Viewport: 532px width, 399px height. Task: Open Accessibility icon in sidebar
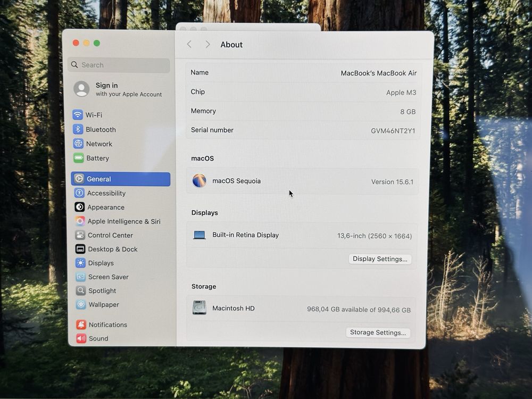(x=79, y=193)
